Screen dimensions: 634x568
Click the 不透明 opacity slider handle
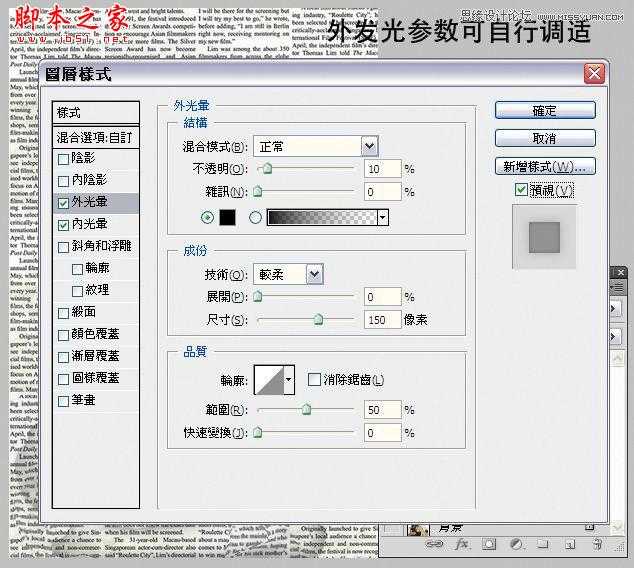[267, 168]
